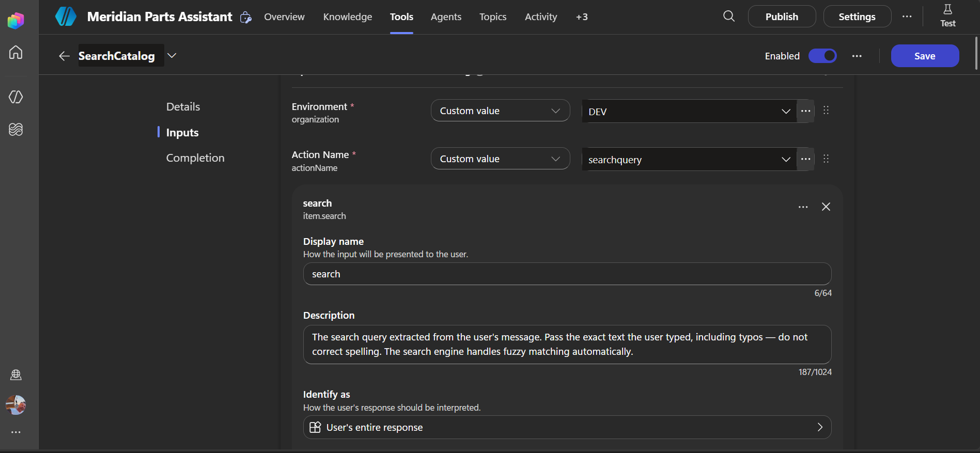Open the user account avatar
Image resolution: width=980 pixels, height=453 pixels.
(16, 405)
